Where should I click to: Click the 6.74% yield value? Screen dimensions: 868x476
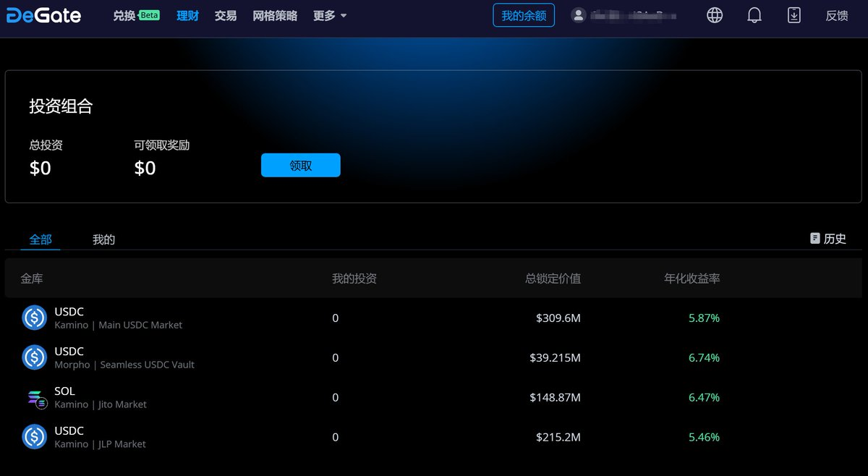pyautogui.click(x=704, y=357)
